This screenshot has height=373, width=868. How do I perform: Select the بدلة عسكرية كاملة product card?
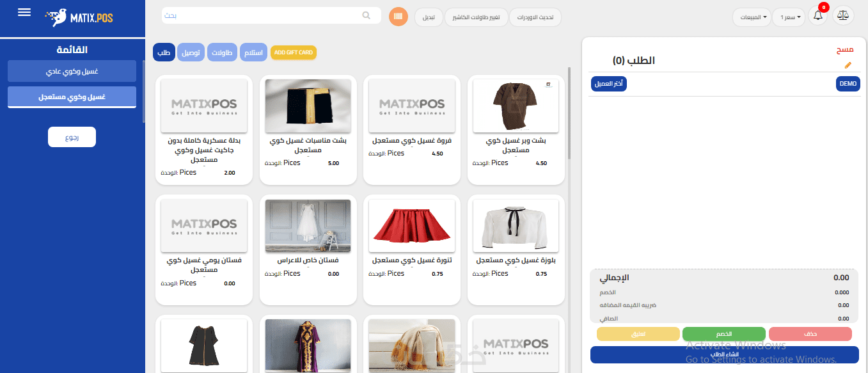click(204, 131)
